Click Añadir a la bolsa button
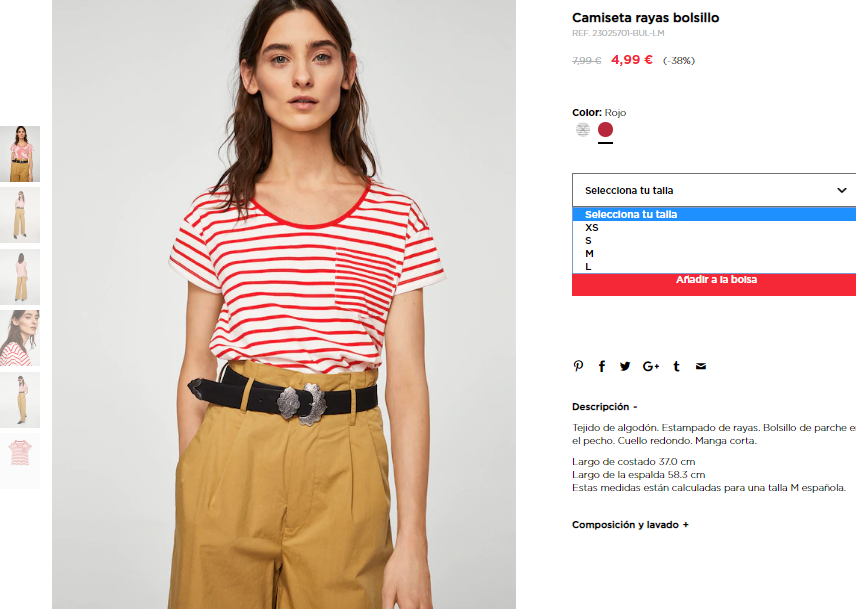 coord(714,284)
